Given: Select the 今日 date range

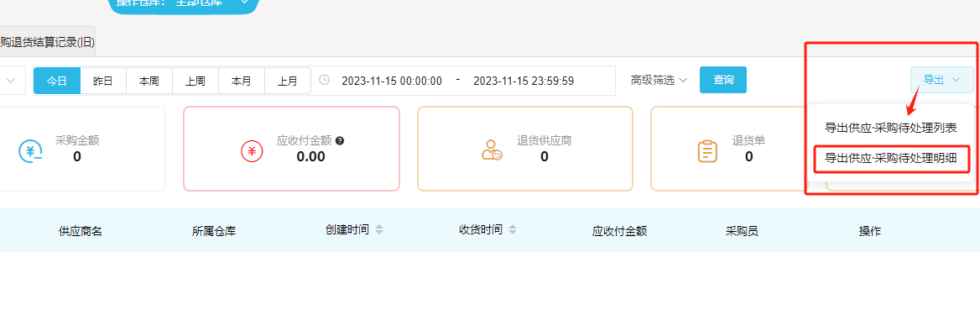Looking at the screenshot, I should [x=57, y=81].
